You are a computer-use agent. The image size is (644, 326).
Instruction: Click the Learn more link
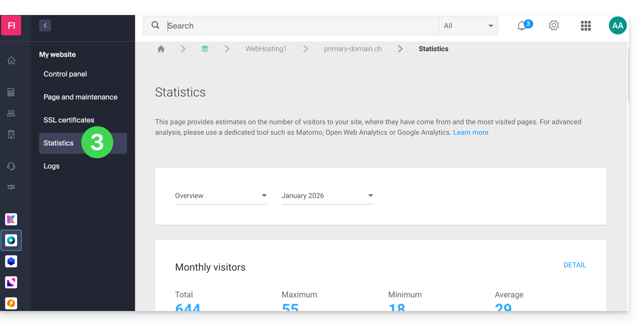point(470,133)
